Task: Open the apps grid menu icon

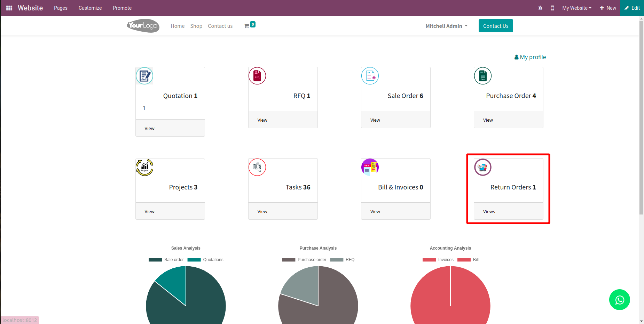Action: (9, 8)
